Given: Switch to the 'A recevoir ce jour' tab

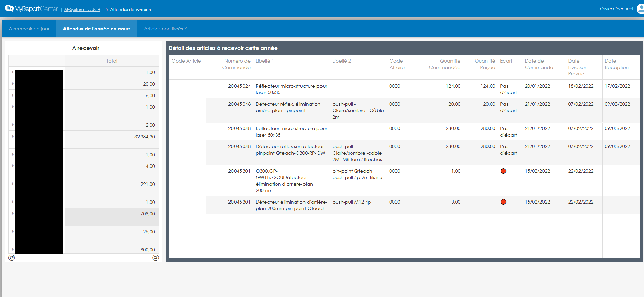Looking at the screenshot, I should (x=29, y=29).
